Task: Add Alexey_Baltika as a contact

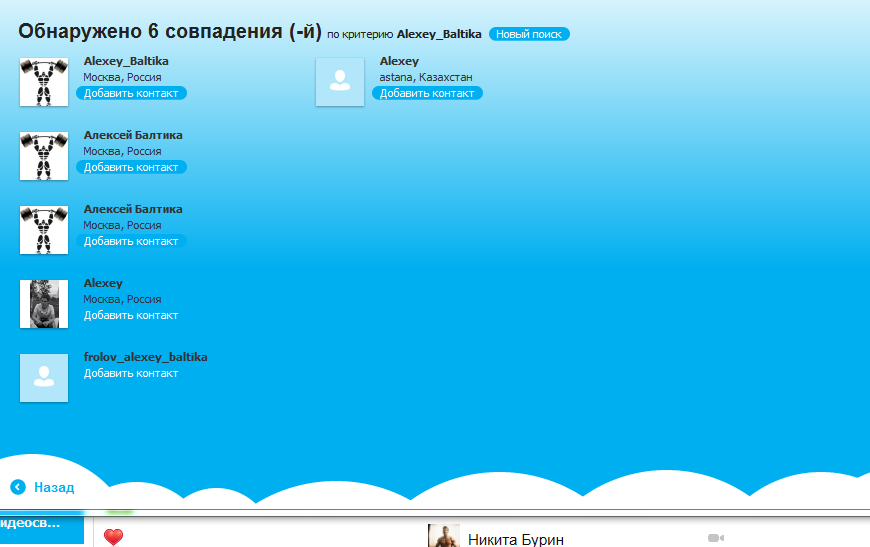Action: coord(131,93)
